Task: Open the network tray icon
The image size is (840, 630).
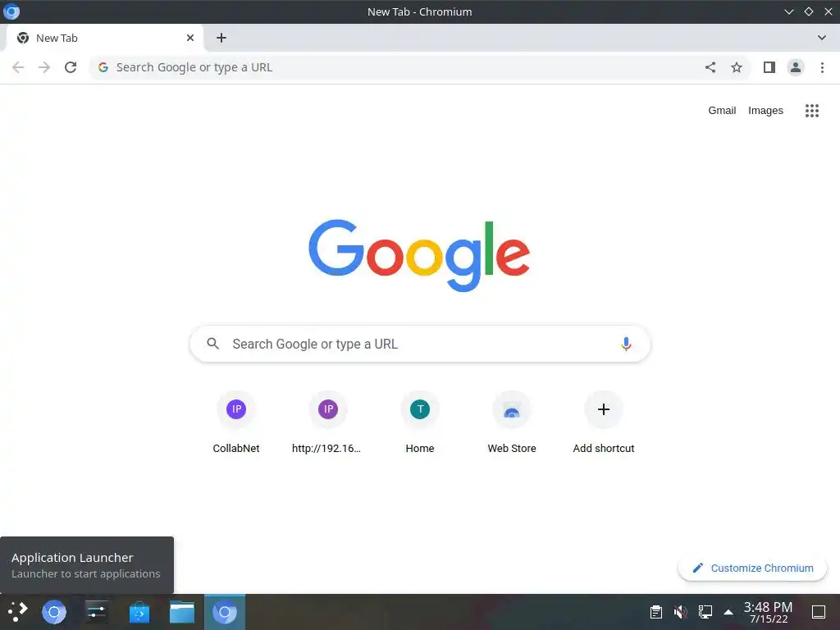Action: click(x=705, y=612)
